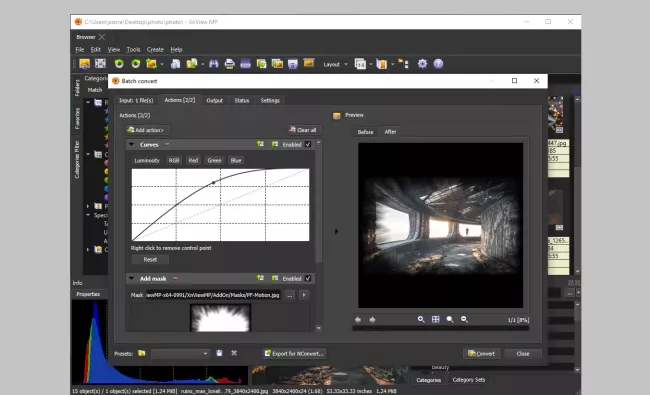The height and width of the screenshot is (395, 650).
Task: Switch to the Settings tab
Action: click(x=270, y=100)
